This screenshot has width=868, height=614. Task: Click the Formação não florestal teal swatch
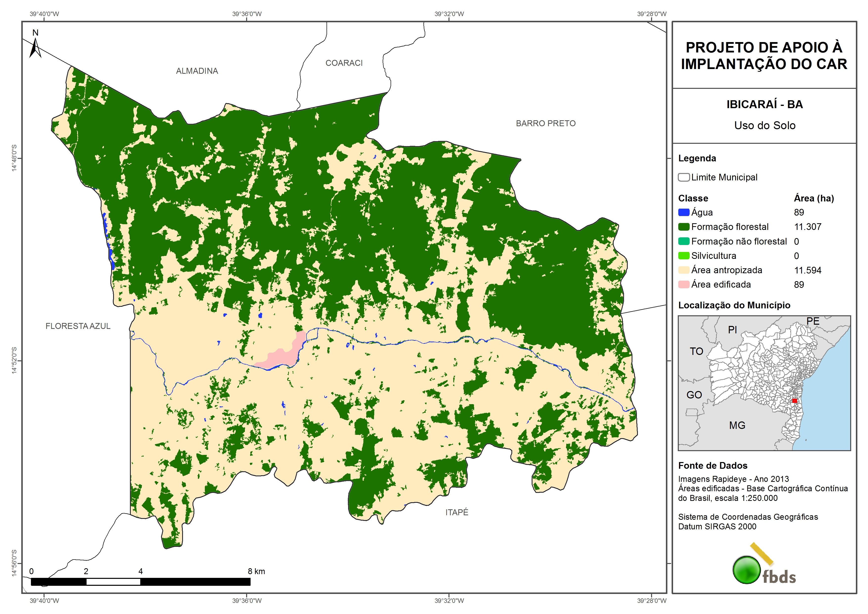(683, 241)
